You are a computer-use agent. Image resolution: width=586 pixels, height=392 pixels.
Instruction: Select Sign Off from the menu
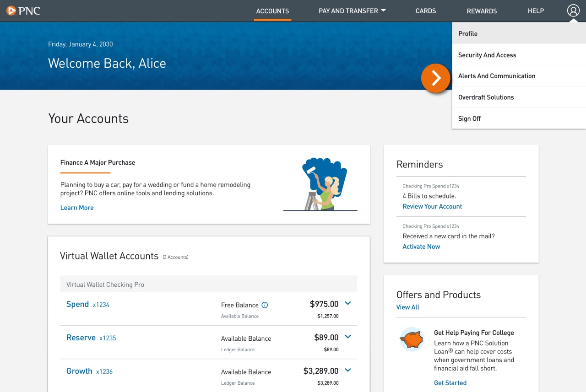click(x=469, y=118)
